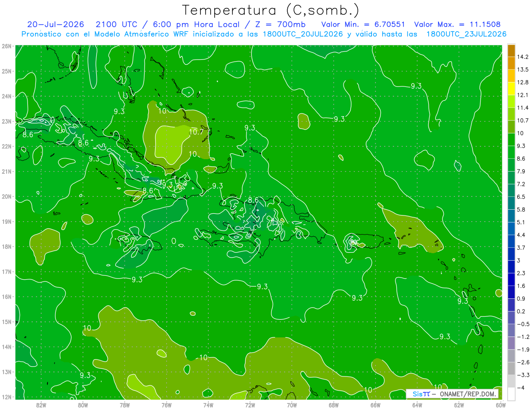Click the 78W longitude axis label
This screenshot has height=411, width=532.
125,405
